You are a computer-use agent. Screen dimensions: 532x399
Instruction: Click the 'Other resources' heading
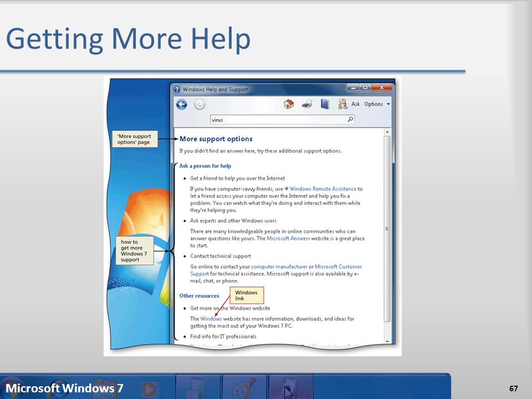(x=199, y=296)
